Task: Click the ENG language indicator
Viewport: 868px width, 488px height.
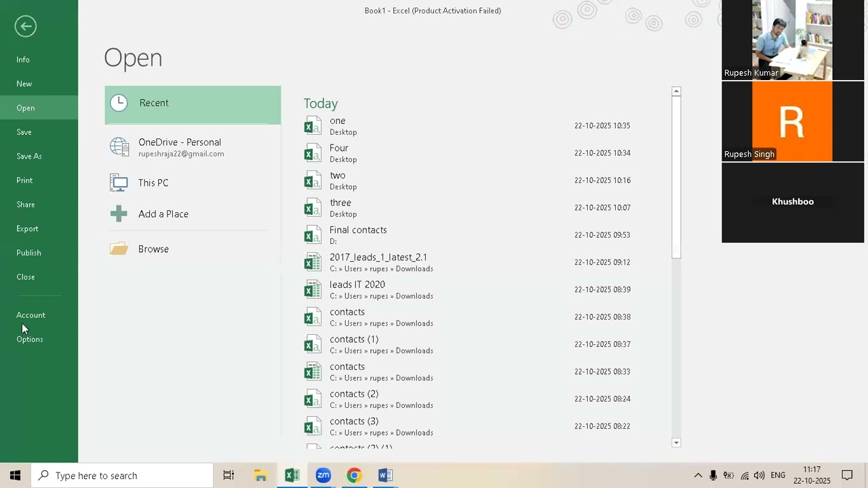Action: tap(778, 475)
